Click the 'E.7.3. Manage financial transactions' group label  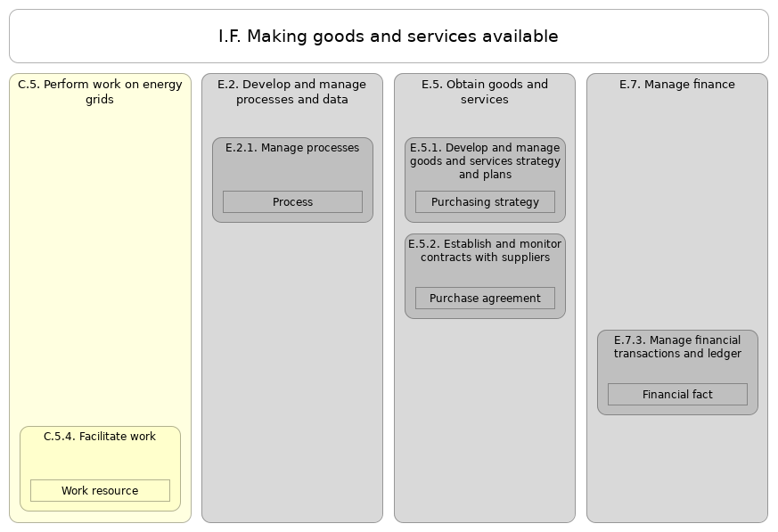[x=677, y=347]
